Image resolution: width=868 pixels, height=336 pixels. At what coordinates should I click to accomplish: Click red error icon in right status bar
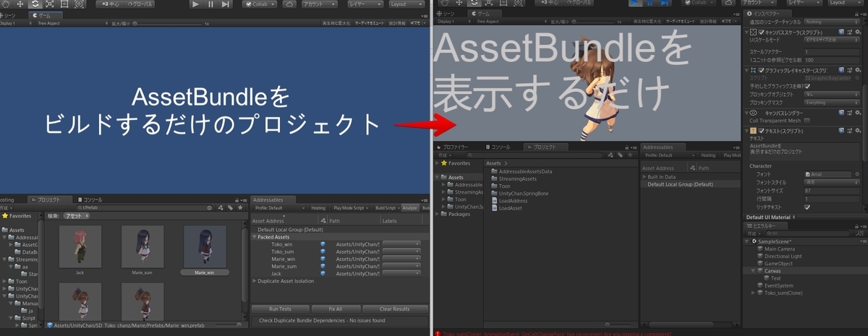pyautogui.click(x=438, y=332)
